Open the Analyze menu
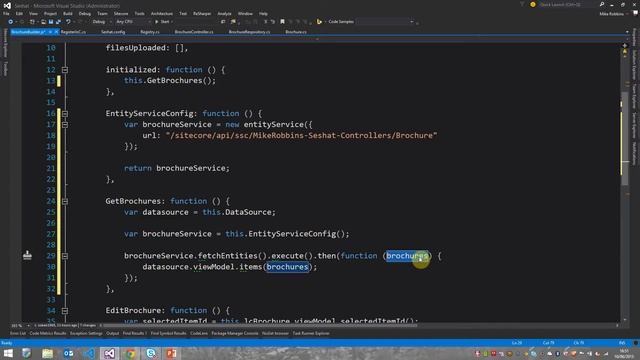 (x=224, y=13)
